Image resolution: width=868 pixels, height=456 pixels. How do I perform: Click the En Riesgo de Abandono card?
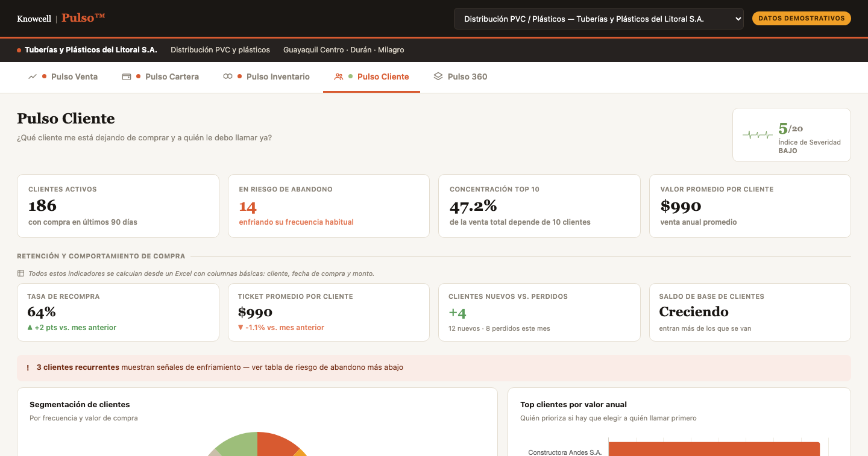[329, 206]
